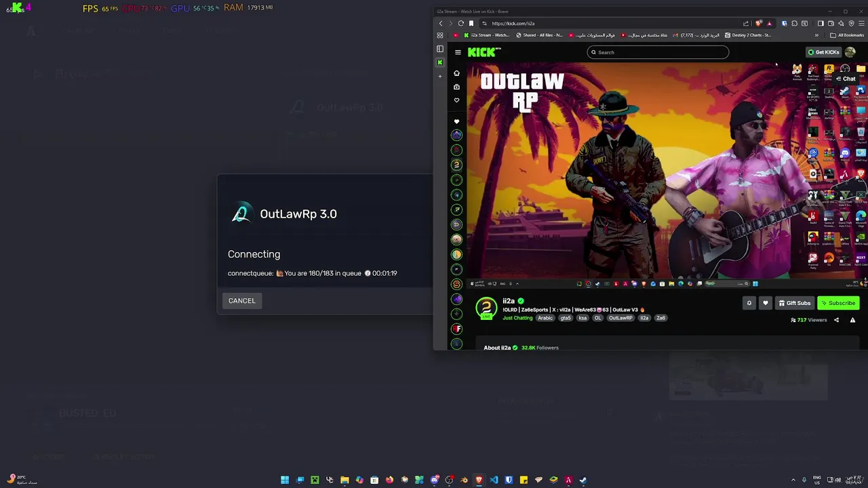The image size is (868, 488).
Task: Open Brave browser on taskbar
Action: pos(479,480)
